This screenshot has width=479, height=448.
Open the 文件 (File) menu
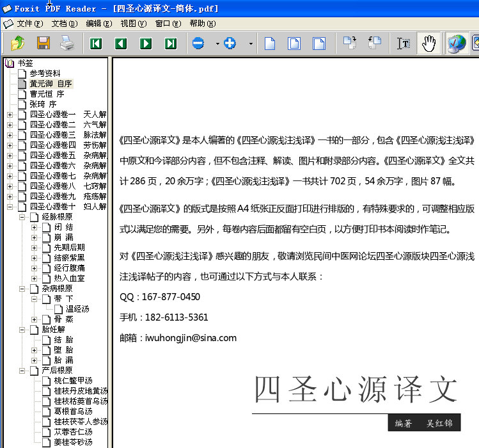coord(29,24)
